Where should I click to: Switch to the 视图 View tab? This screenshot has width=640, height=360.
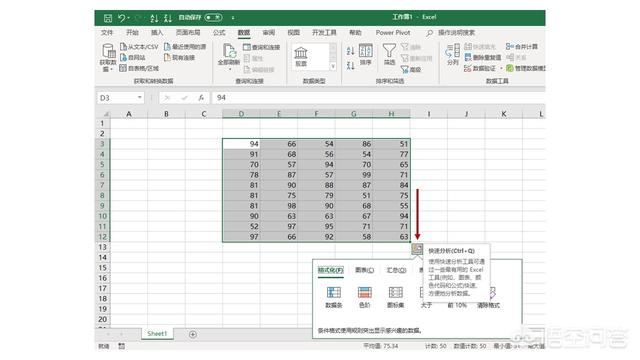293,33
